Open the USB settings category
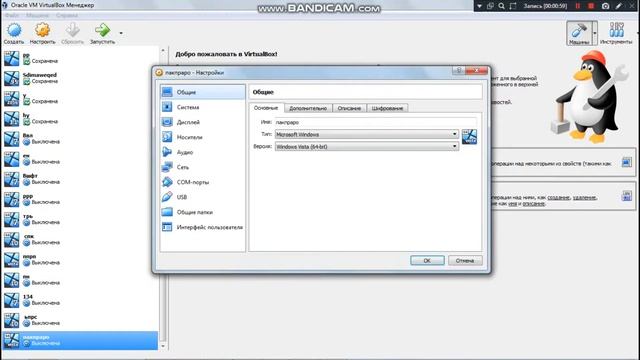The height and width of the screenshot is (360, 640). point(203,197)
